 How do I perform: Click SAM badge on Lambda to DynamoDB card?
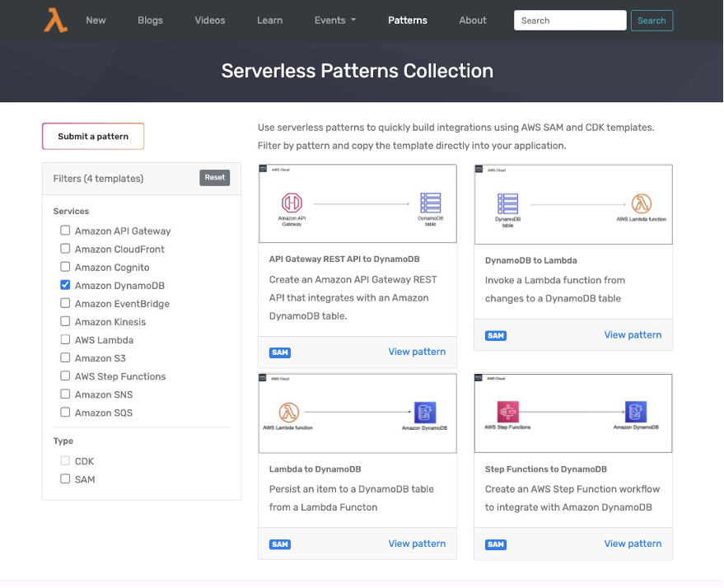point(280,544)
